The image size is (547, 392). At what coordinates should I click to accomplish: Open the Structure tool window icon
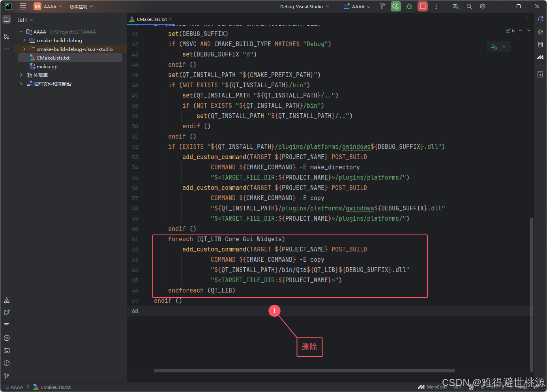click(7, 36)
